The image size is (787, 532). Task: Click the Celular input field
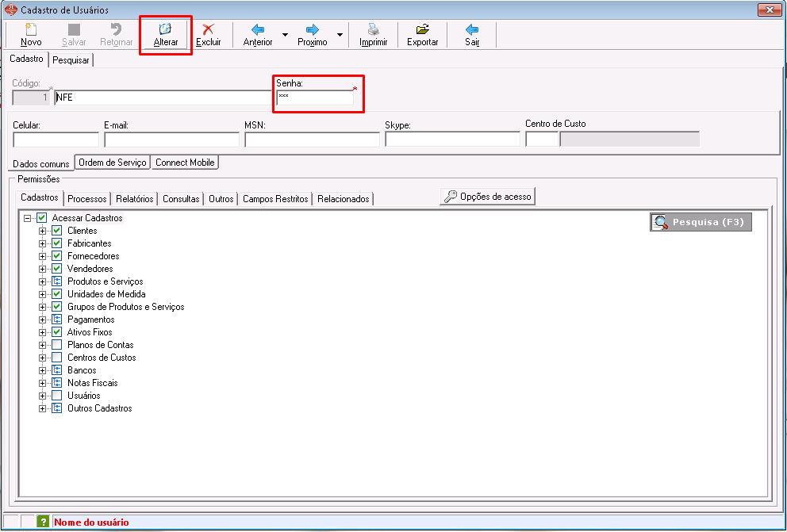[x=56, y=140]
